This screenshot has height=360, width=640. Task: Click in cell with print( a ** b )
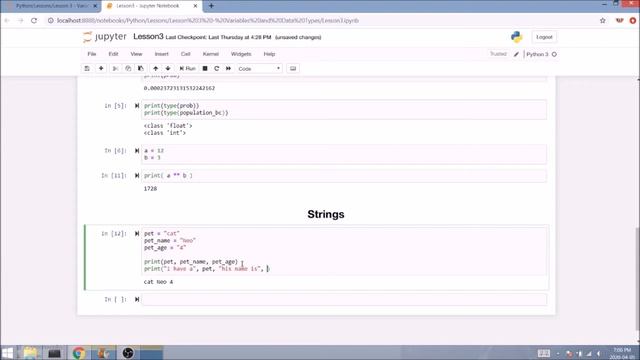coord(344,176)
